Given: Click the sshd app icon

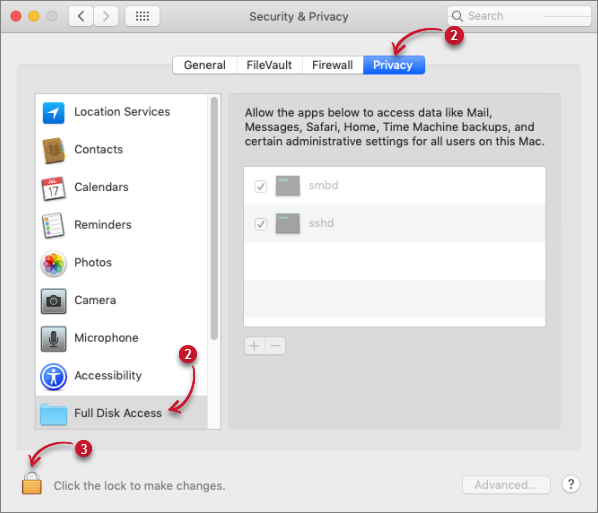Looking at the screenshot, I should click(288, 224).
